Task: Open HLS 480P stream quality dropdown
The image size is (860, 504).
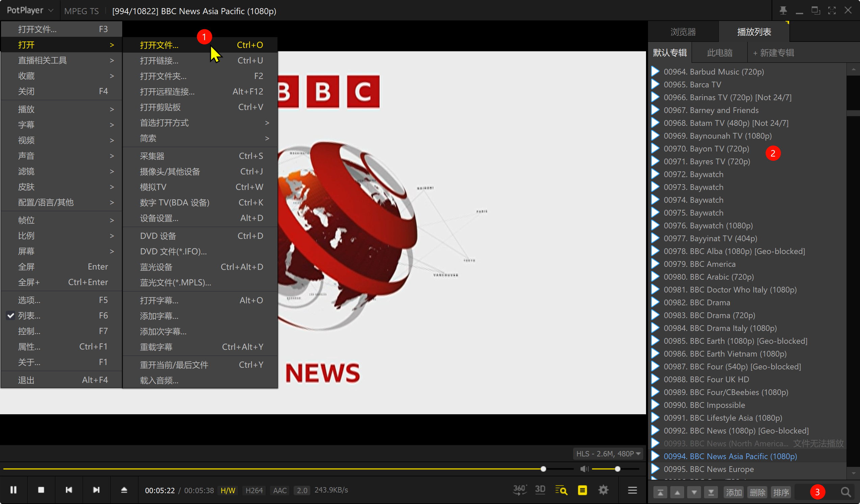Action: [608, 453]
